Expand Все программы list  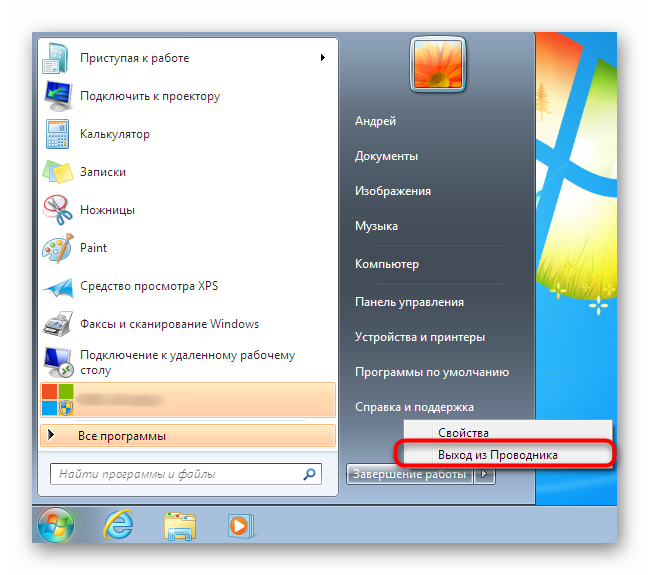(188, 436)
